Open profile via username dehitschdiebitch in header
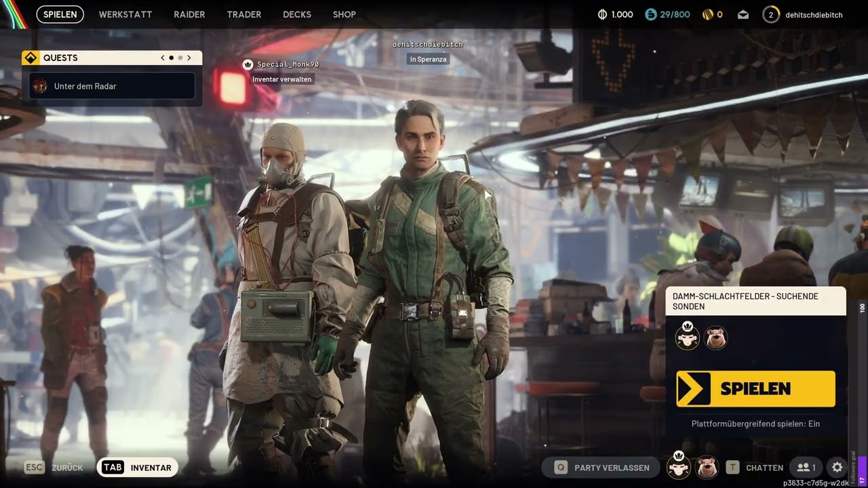This screenshot has width=868, height=488. pyautogui.click(x=814, y=14)
